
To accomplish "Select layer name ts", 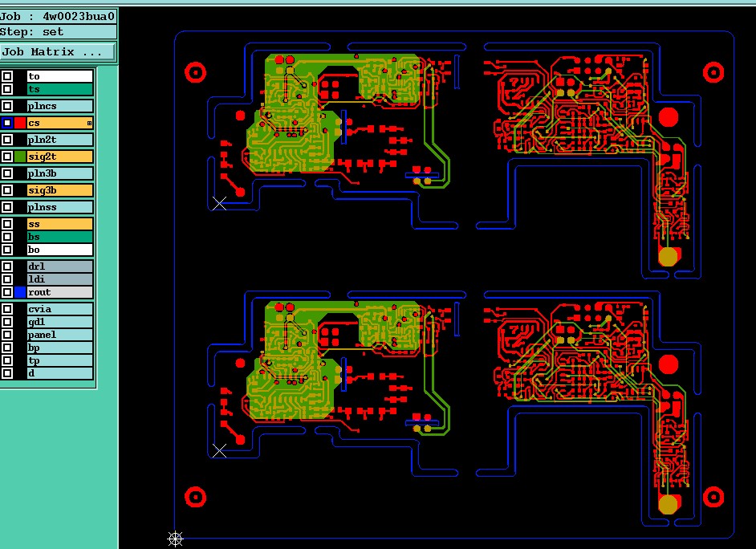I will pyautogui.click(x=59, y=89).
